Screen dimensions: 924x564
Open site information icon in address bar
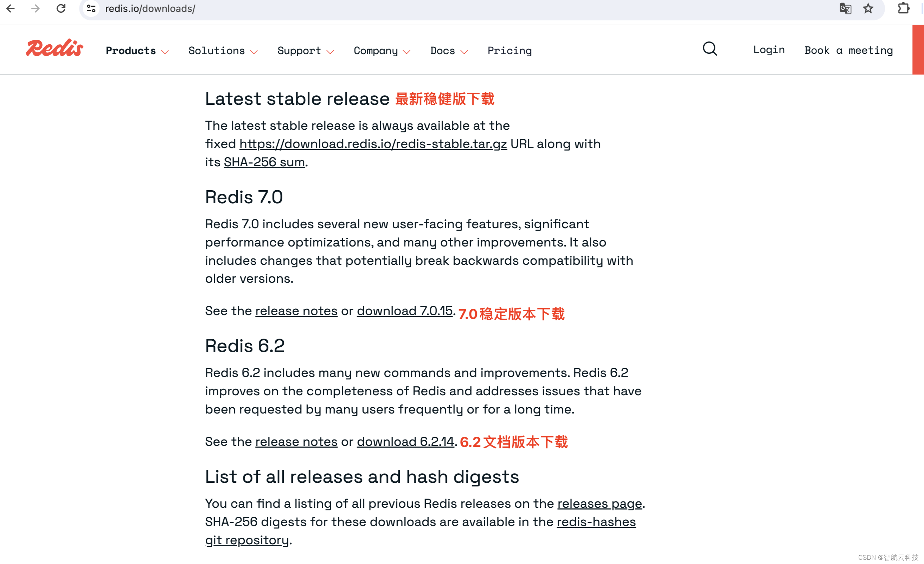coord(91,8)
